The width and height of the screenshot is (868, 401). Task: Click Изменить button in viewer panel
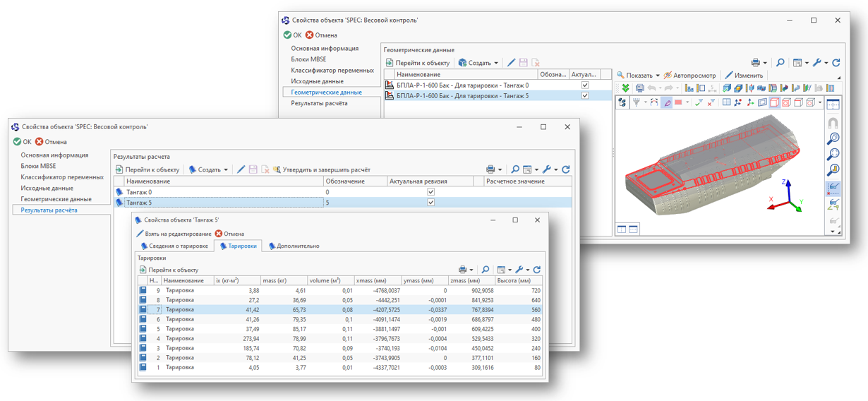[744, 76]
